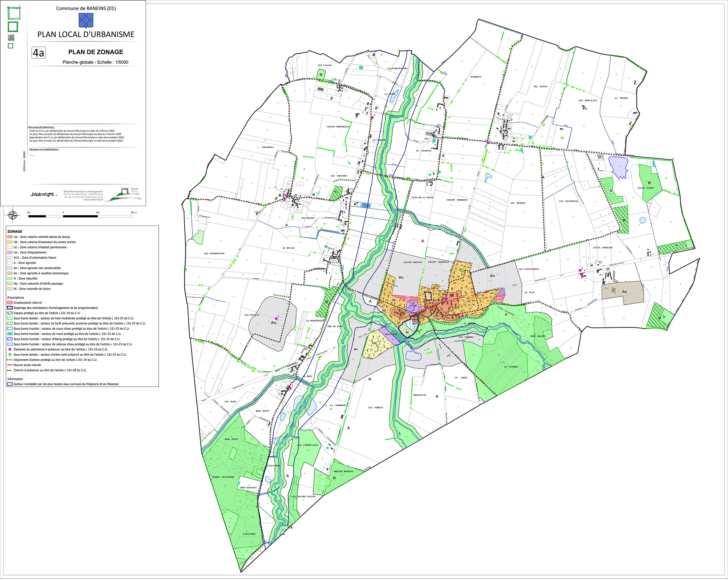The width and height of the screenshot is (728, 580).
Task: Click the ZONAGE legend heading
Action: [15, 231]
